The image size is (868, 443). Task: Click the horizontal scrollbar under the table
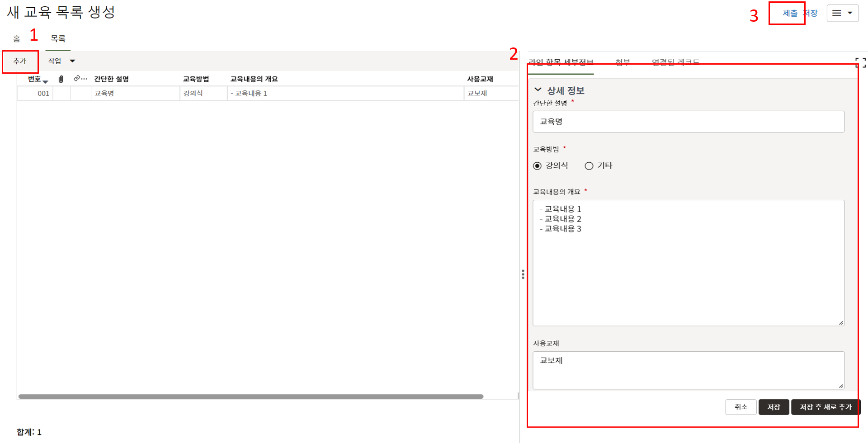coord(251,396)
